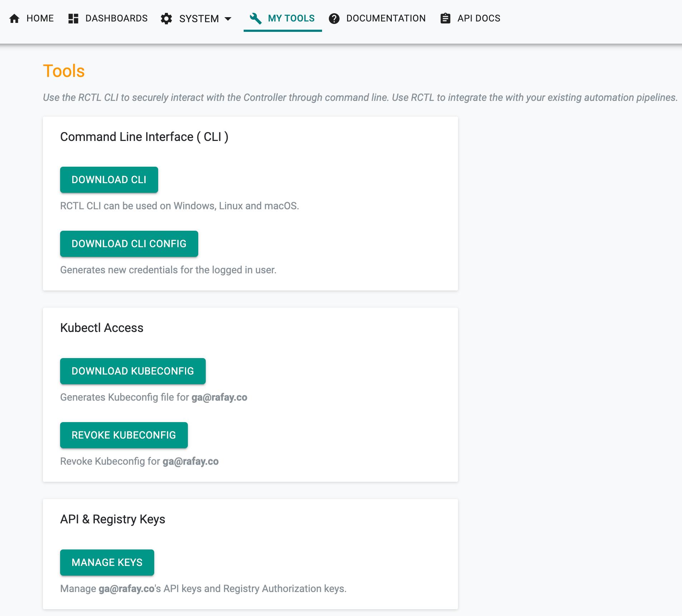The height and width of the screenshot is (616, 682).
Task: Click the API & Registry Keys heading
Action: click(x=113, y=519)
